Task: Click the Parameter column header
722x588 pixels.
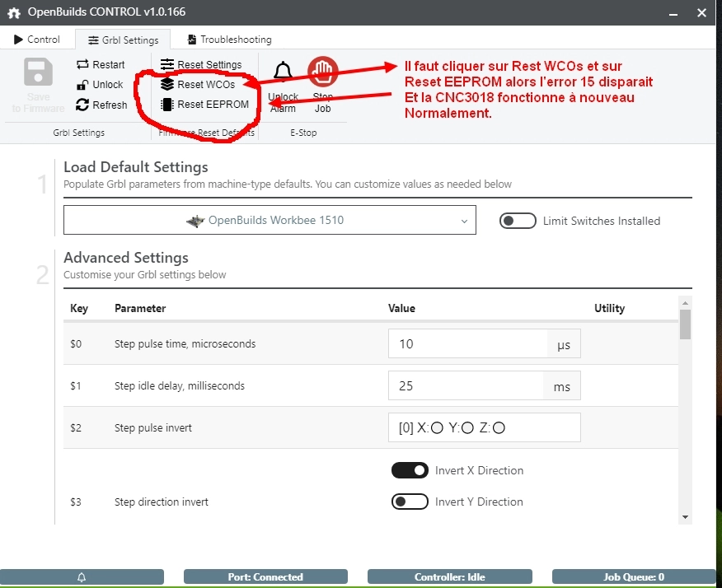Action: pyautogui.click(x=140, y=308)
